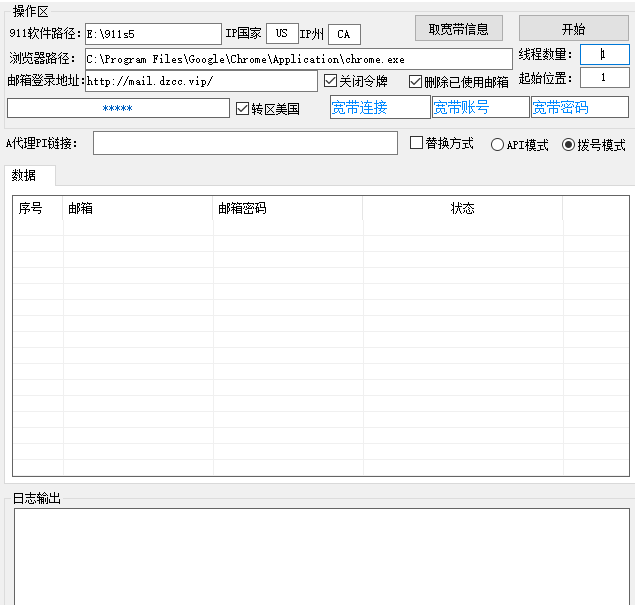
Task: Toggle the 关闭令牌 checkbox
Action: point(331,81)
